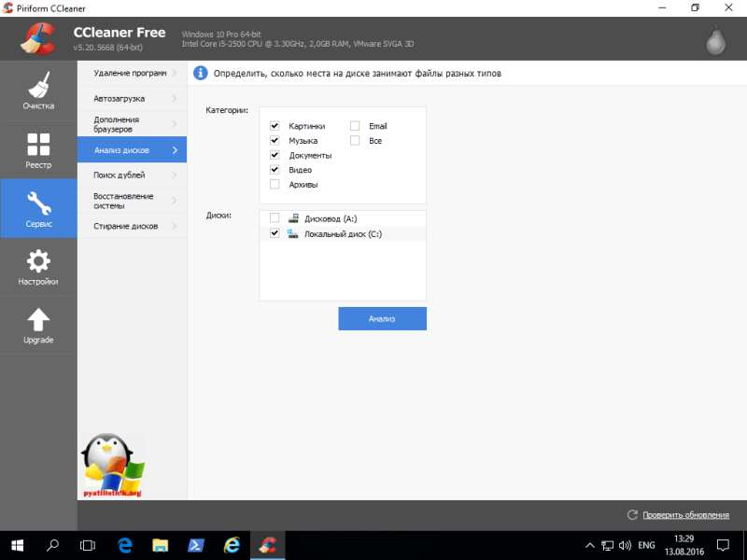Click the Upgrade arrow icon
The width and height of the screenshot is (747, 560).
click(38, 319)
